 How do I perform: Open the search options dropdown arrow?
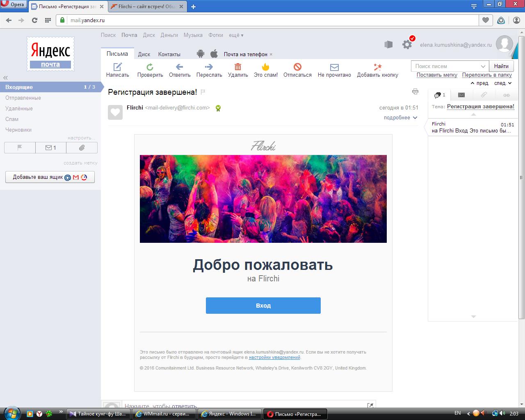[x=483, y=66]
